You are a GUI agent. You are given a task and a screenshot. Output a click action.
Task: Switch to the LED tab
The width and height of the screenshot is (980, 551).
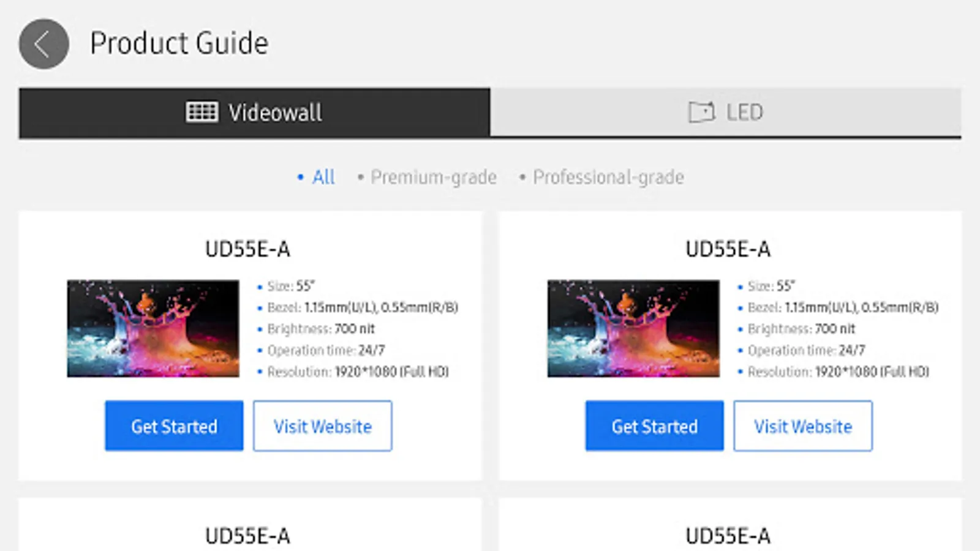point(726,113)
